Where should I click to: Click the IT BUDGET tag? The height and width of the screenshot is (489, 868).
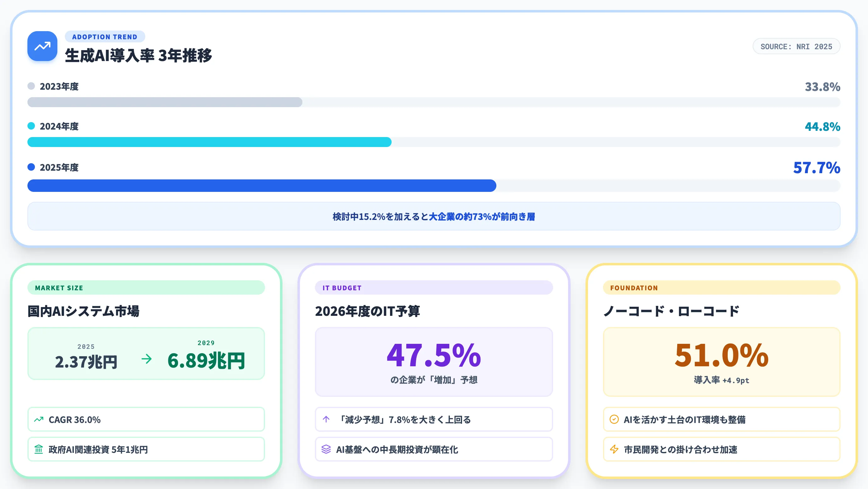(x=434, y=288)
